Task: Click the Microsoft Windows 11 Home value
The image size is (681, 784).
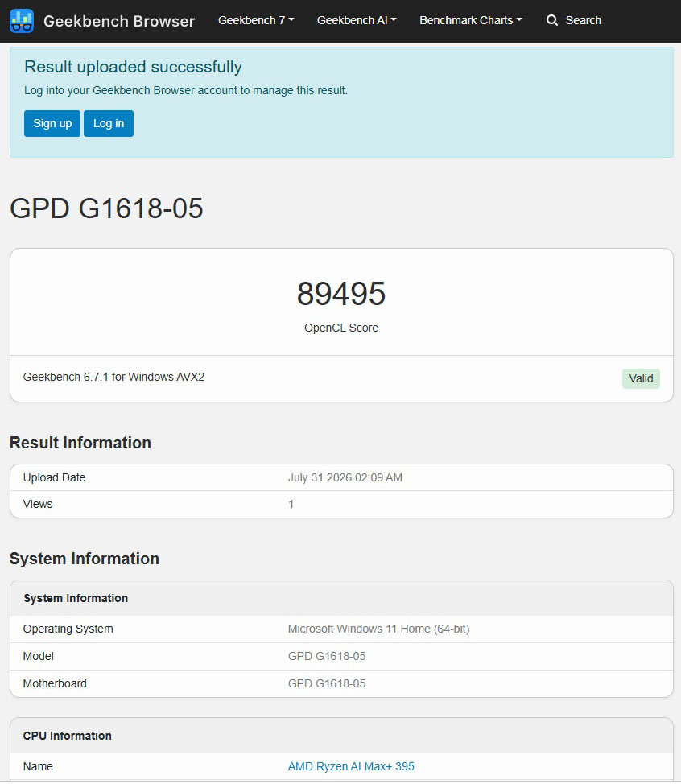Action: [x=378, y=629]
